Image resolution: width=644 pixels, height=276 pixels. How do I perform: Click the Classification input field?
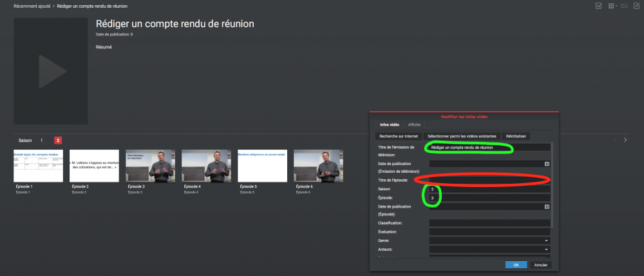(x=489, y=223)
